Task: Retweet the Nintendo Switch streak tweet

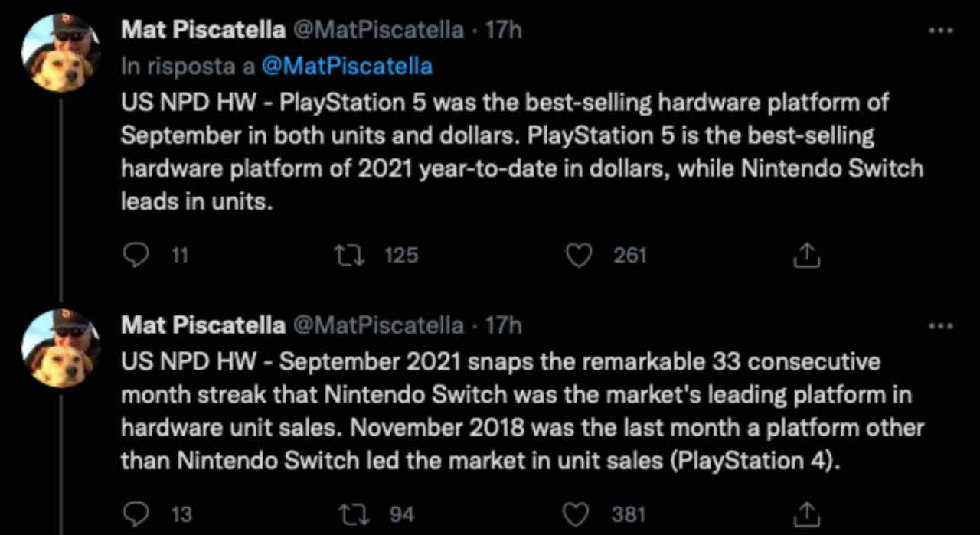Action: (x=349, y=514)
